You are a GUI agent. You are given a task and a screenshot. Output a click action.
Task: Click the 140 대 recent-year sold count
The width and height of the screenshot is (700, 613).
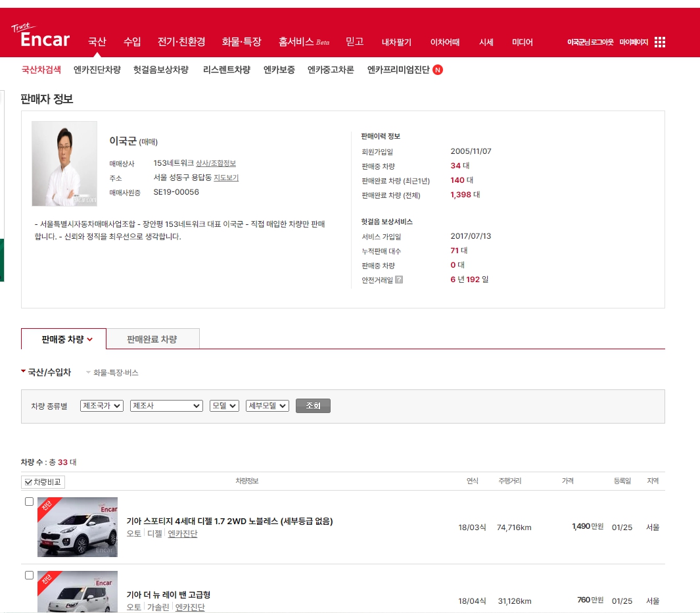click(x=461, y=180)
